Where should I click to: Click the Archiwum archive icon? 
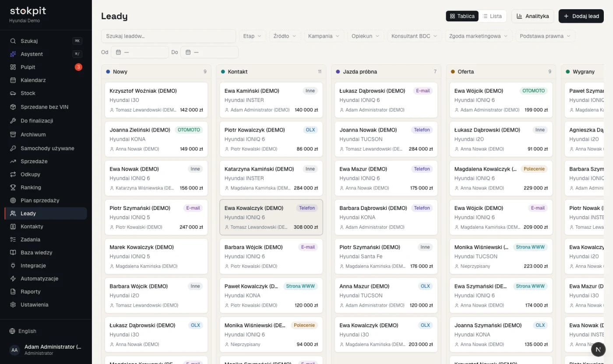pos(13,135)
